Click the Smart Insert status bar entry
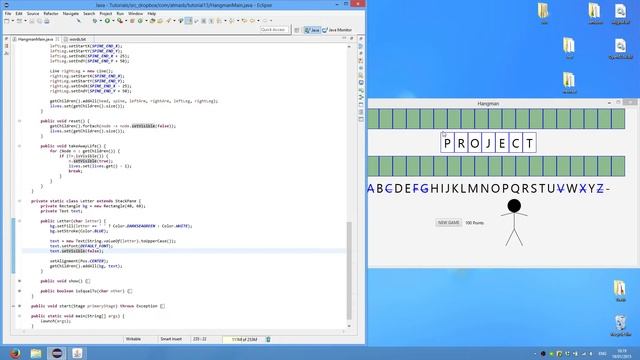Screen dimensions: 640x360 click(171, 339)
